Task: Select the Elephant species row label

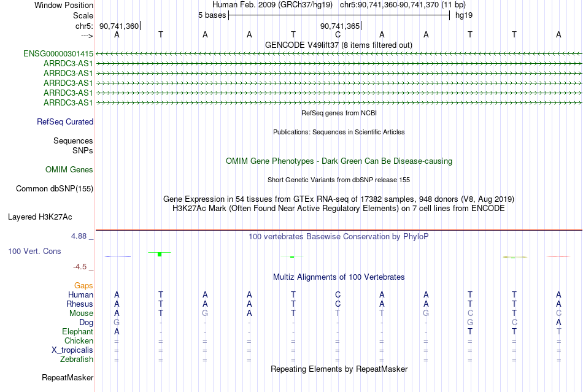Action: (x=78, y=331)
